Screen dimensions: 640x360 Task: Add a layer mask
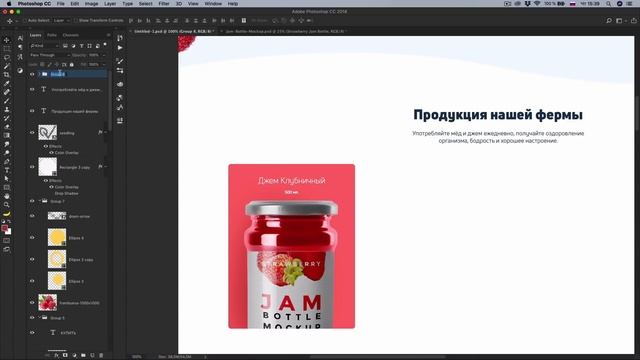click(x=65, y=356)
